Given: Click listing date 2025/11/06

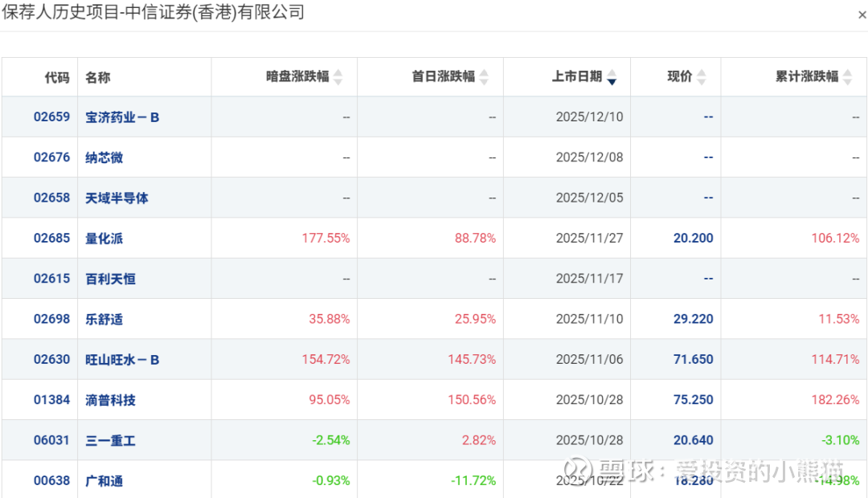Looking at the screenshot, I should click(x=590, y=359).
